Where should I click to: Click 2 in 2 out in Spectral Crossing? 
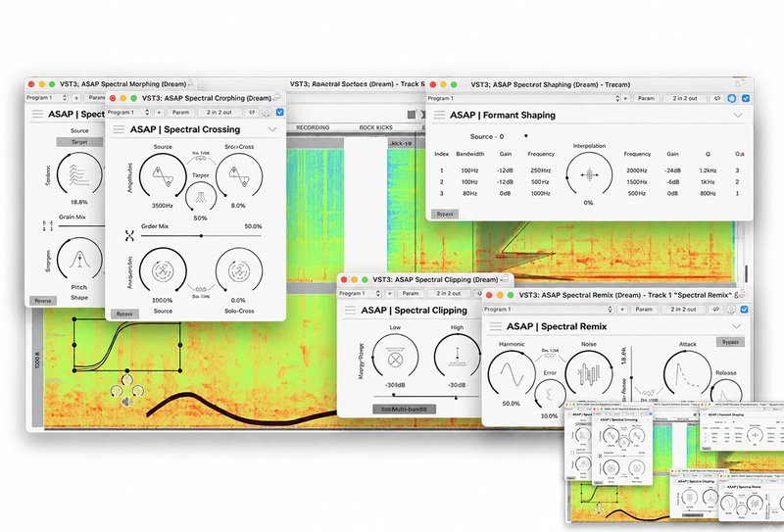click(220, 113)
